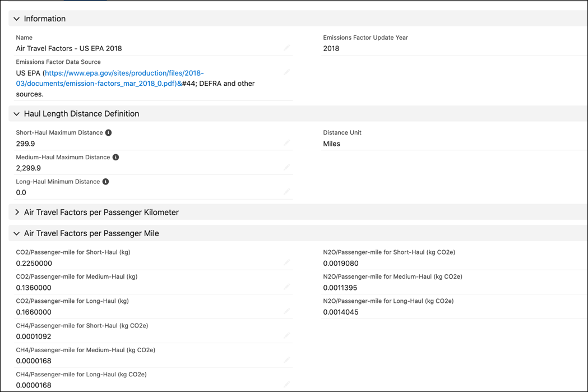Expand Air Travel Factors per Passenger Kilometer
This screenshot has height=392, width=588.
[16, 213]
